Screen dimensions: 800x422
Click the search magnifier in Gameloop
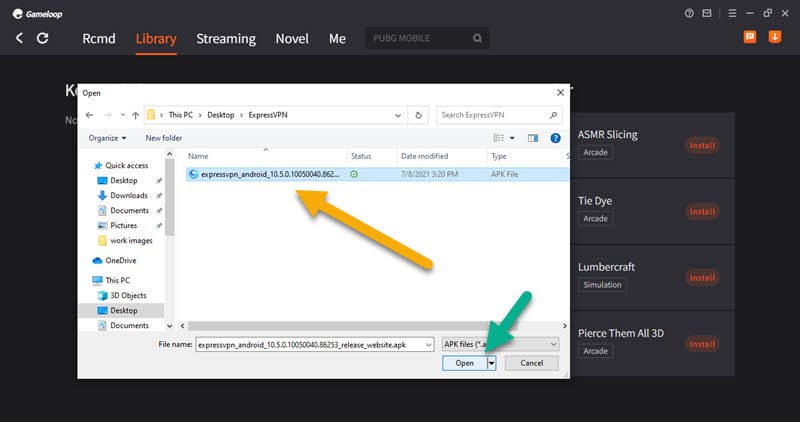(x=477, y=38)
